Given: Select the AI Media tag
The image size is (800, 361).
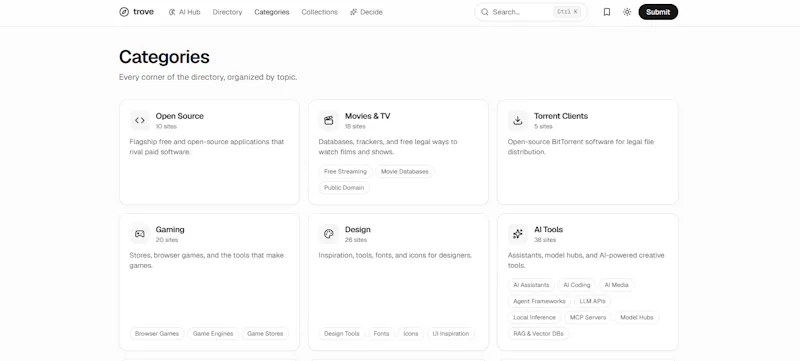Looking at the screenshot, I should [616, 285].
